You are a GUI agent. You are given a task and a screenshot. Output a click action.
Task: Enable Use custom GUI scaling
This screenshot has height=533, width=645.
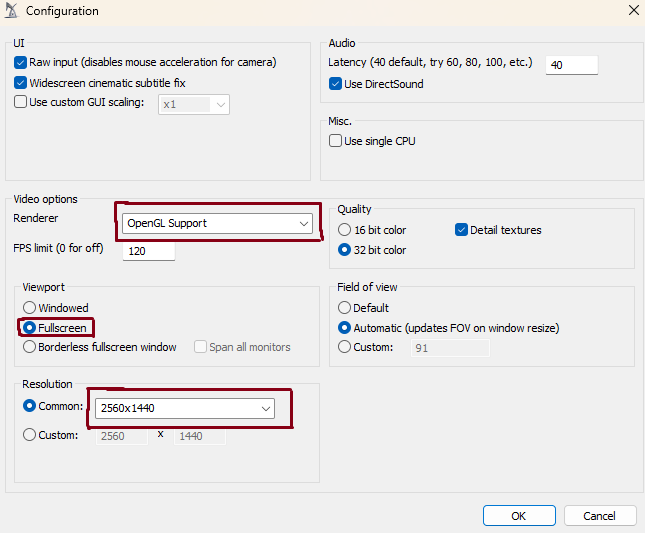pos(20,102)
